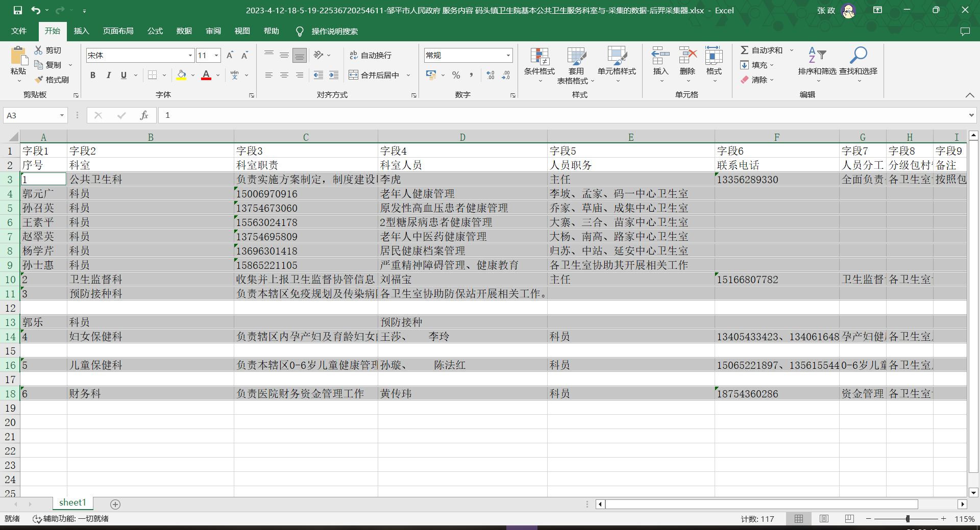Screen dimensions: 980x530
Task: Toggle Center alignment for the text
Action: [284, 75]
